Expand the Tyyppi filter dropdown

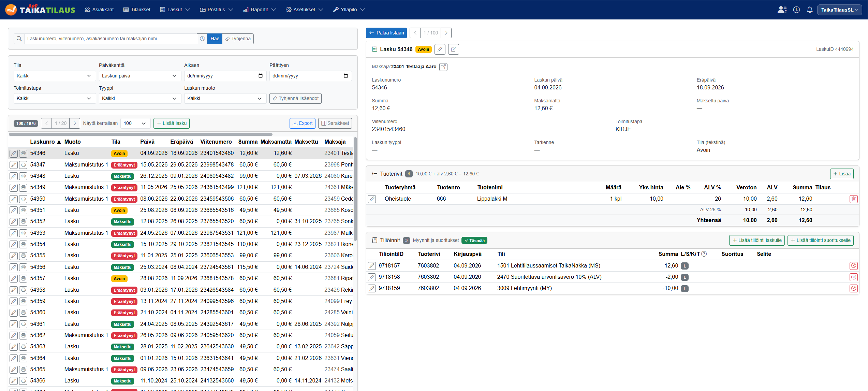[140, 98]
